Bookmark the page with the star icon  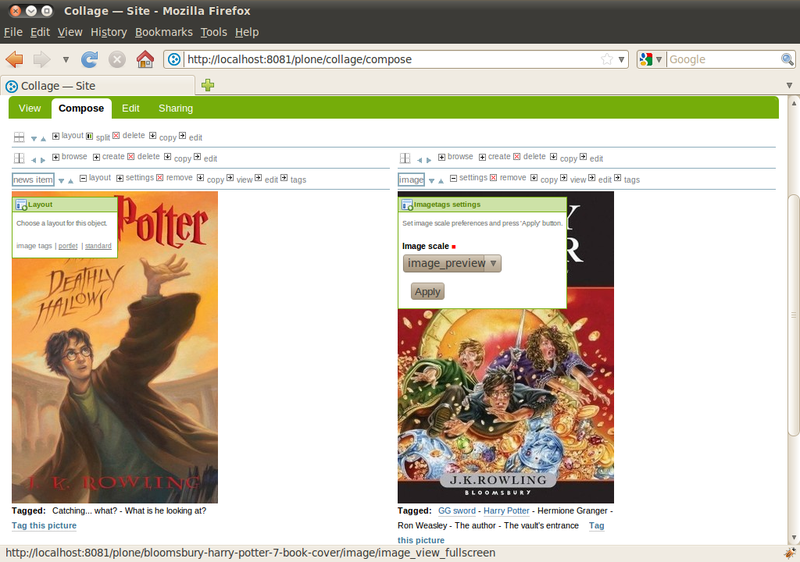pyautogui.click(x=606, y=59)
